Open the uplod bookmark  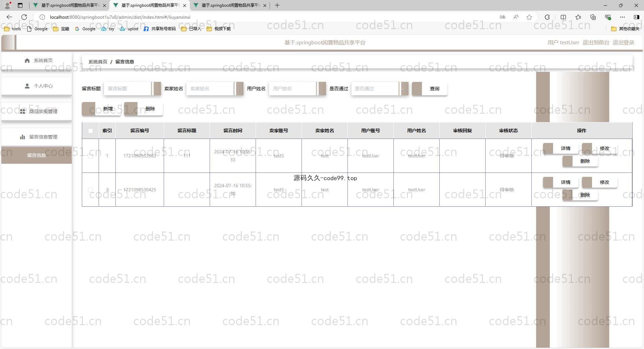coord(129,29)
